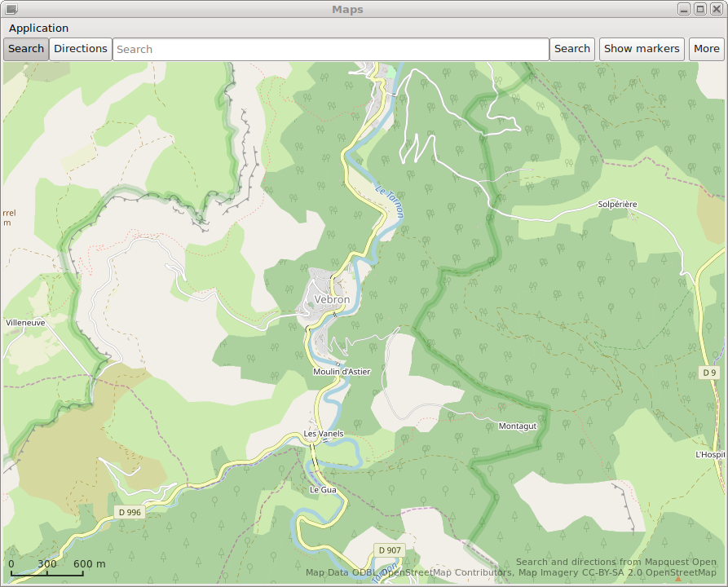
Task: Click the Vebron town label
Action: [332, 299]
